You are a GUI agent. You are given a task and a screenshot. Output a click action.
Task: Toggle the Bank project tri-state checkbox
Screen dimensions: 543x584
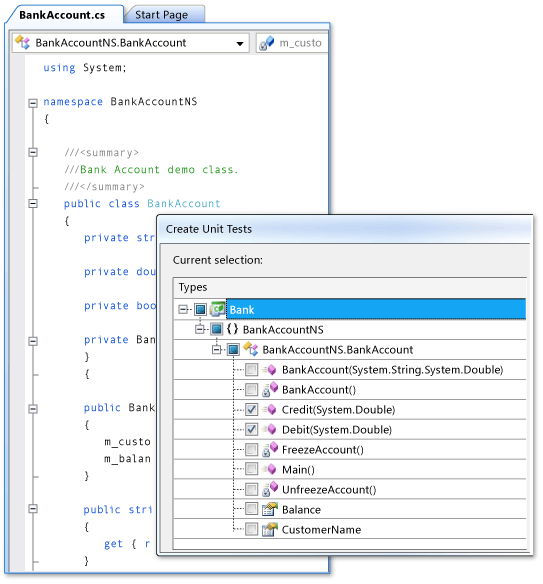tap(200, 309)
